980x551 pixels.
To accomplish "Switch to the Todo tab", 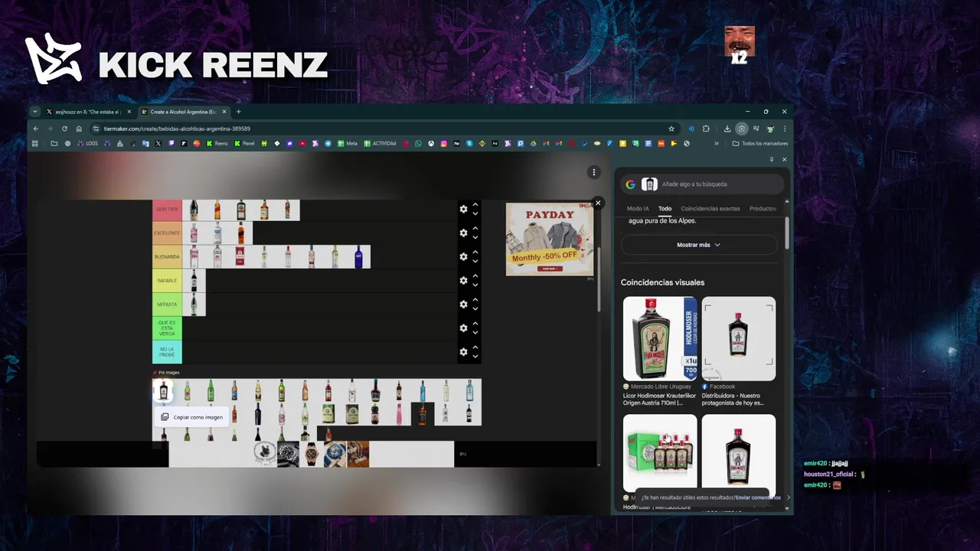I will click(x=665, y=209).
